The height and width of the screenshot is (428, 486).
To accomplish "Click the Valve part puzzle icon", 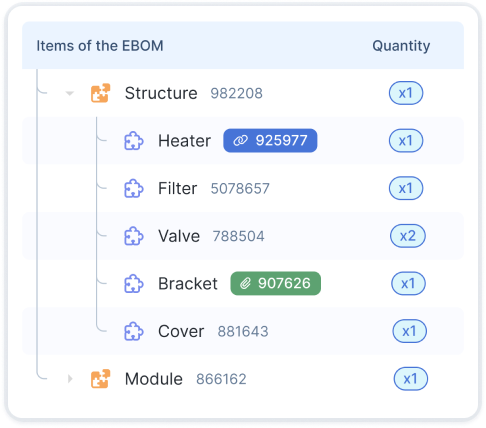I will (134, 236).
